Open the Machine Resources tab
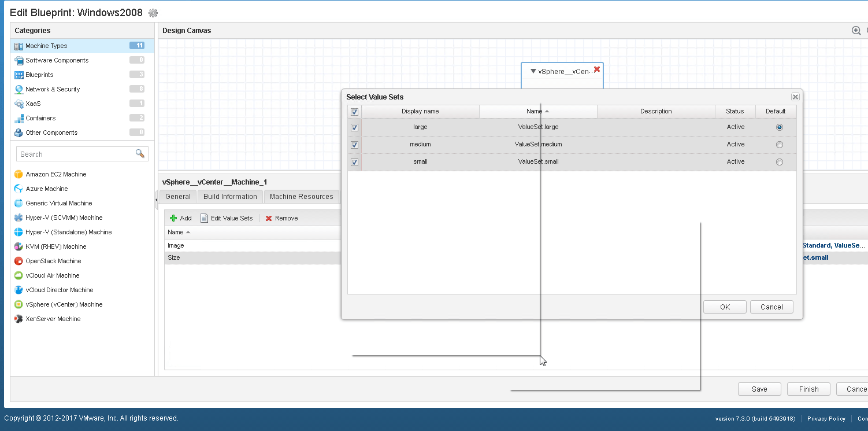868x431 pixels. coord(301,197)
